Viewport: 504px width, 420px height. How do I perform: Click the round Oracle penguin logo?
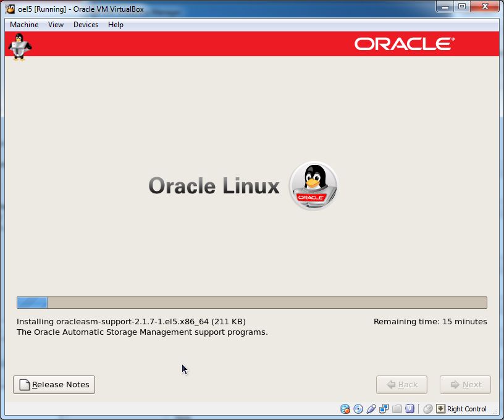click(313, 185)
